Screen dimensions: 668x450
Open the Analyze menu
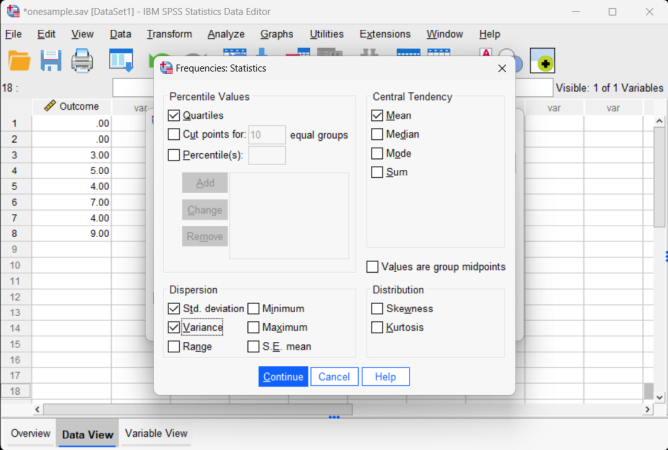pos(226,34)
